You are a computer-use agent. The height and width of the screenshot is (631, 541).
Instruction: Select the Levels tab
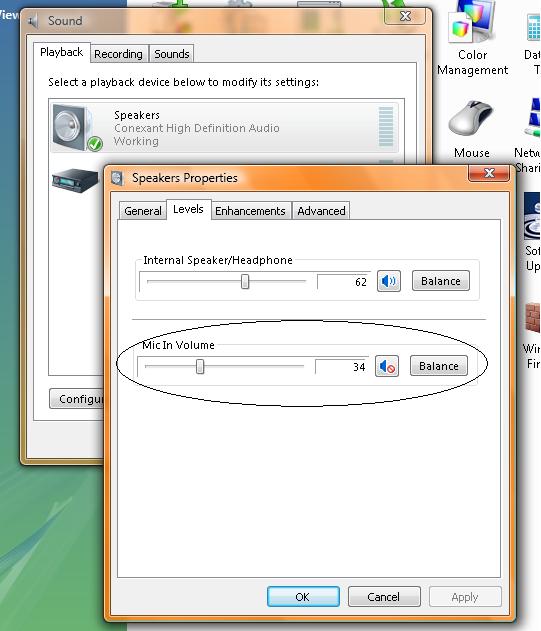188,209
